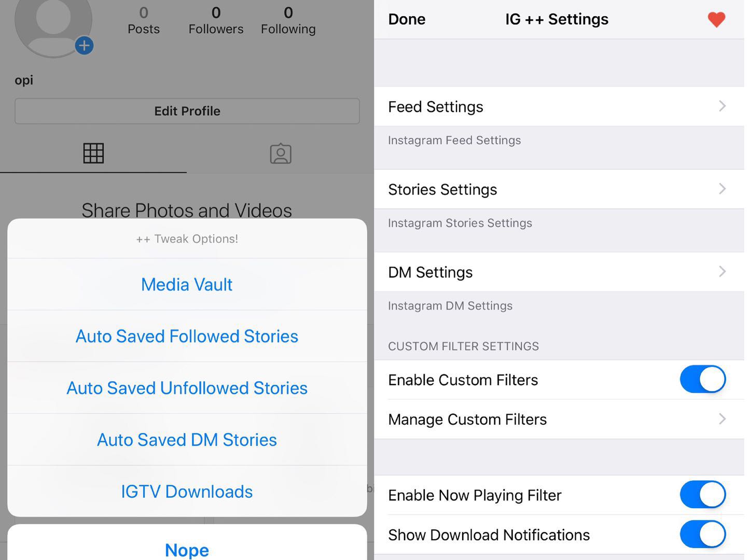
Task: Open Feed Settings via its chevron
Action: pyautogui.click(x=722, y=106)
